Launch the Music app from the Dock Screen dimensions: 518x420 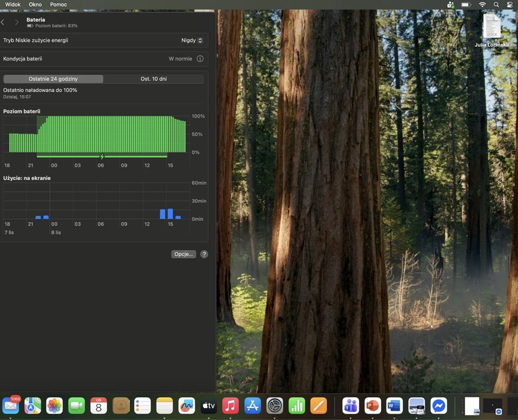(x=230, y=406)
